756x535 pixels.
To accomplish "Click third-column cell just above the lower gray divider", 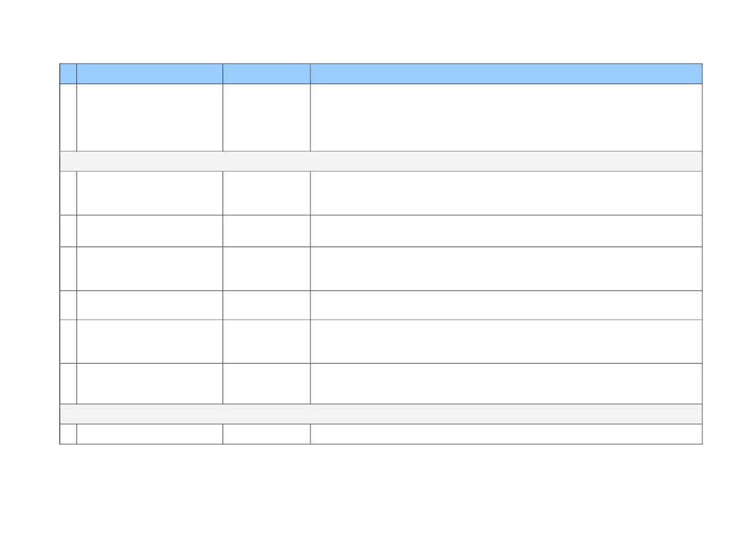I will point(266,384).
